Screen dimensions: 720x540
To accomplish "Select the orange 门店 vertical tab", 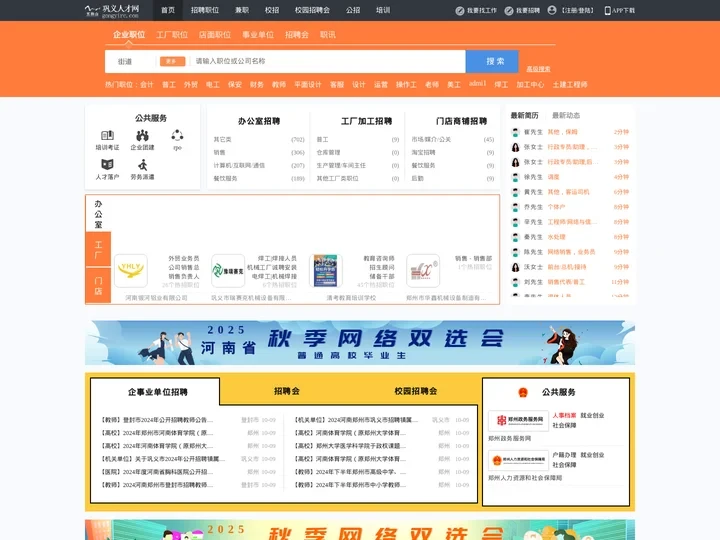I will click(x=98, y=286).
